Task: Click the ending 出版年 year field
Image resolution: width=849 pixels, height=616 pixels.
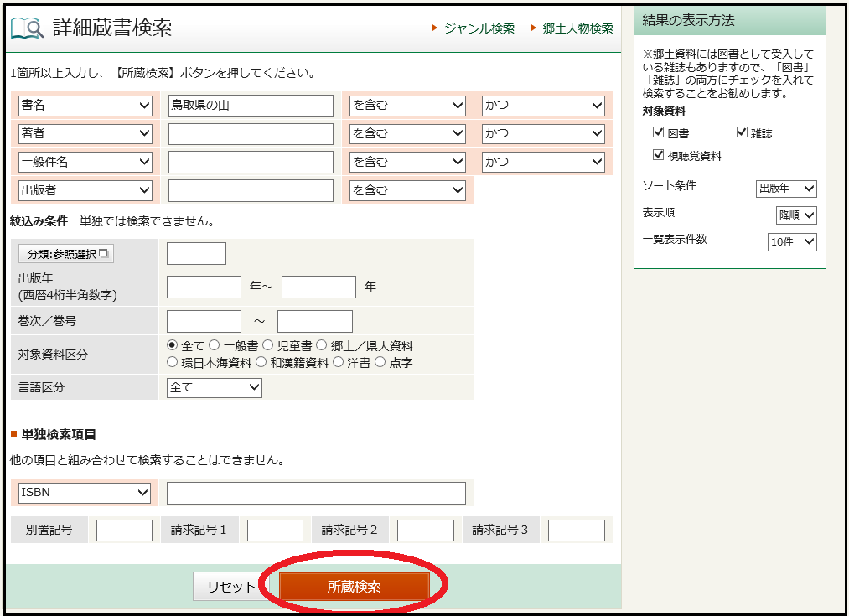Action: (x=319, y=287)
